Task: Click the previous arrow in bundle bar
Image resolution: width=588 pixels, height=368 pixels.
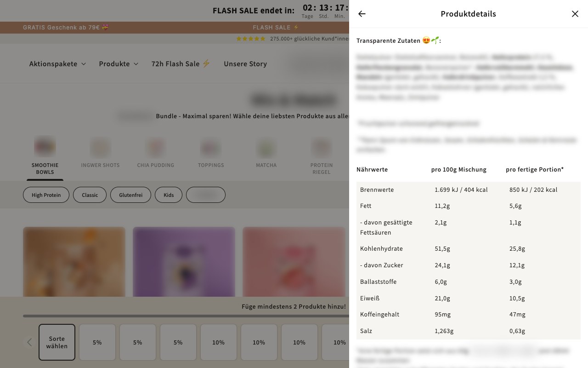Action: pos(29,342)
